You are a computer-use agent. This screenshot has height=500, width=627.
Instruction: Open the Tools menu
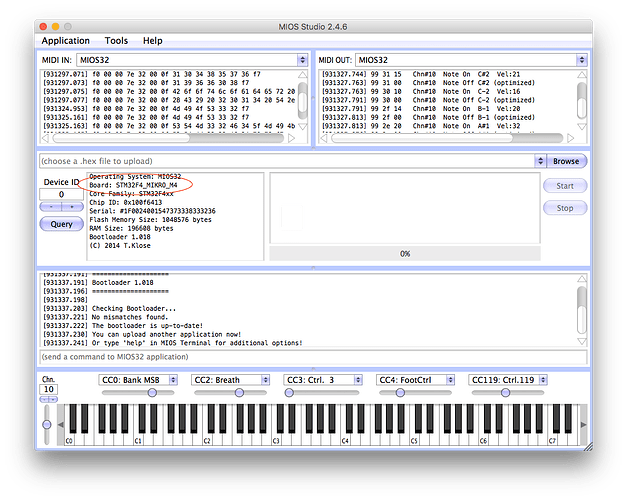(116, 41)
